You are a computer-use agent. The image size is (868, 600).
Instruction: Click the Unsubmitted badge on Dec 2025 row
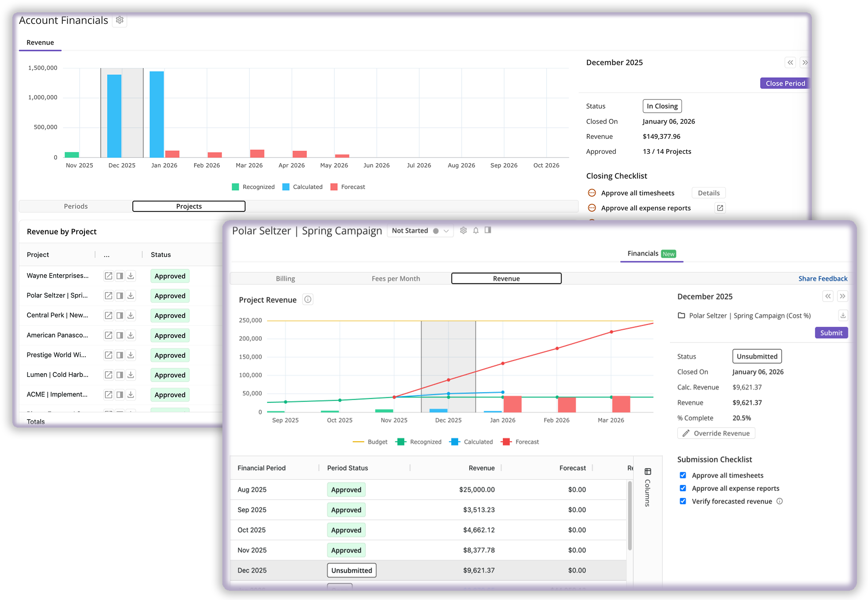351,570
